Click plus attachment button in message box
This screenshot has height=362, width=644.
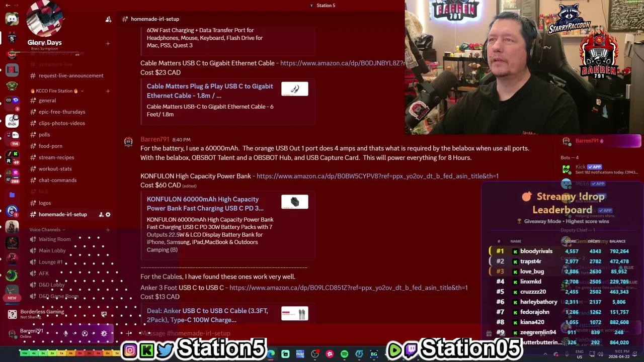point(129,333)
